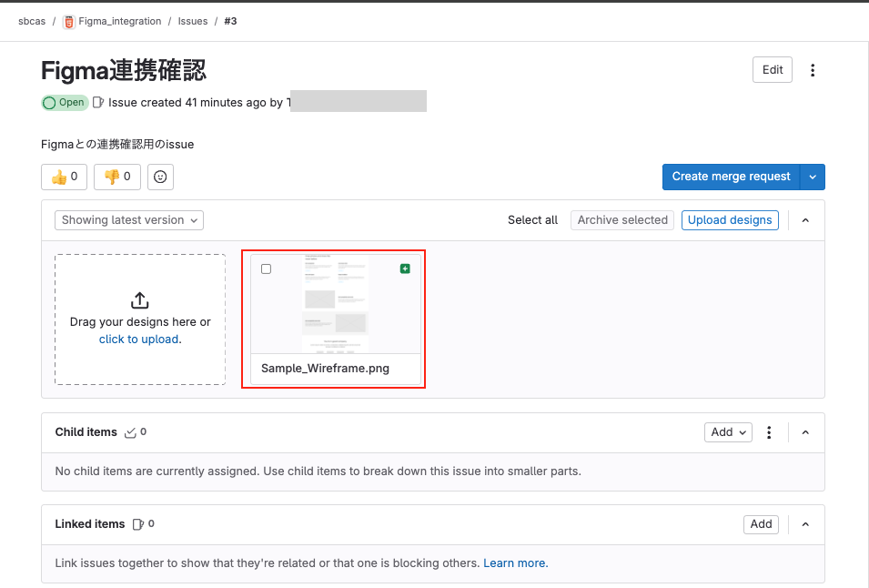Image resolution: width=869 pixels, height=588 pixels.
Task: Add a thumbs down reaction to the issue
Action: (116, 177)
